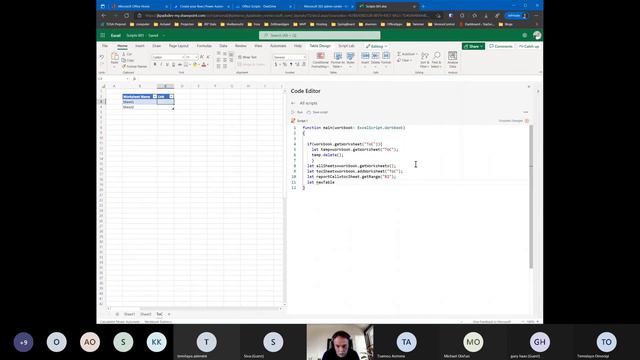Image resolution: width=640 pixels, height=360 pixels.
Task: Click the fill color highlighter swatch
Action: pyautogui.click(x=195, y=64)
